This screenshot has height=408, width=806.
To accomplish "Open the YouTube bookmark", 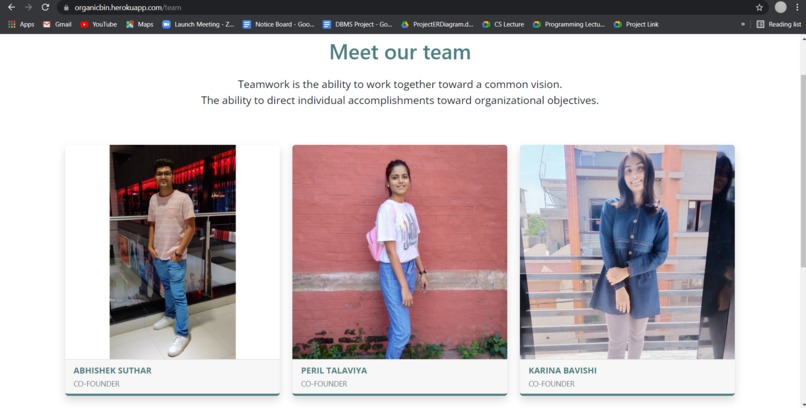I will point(98,24).
